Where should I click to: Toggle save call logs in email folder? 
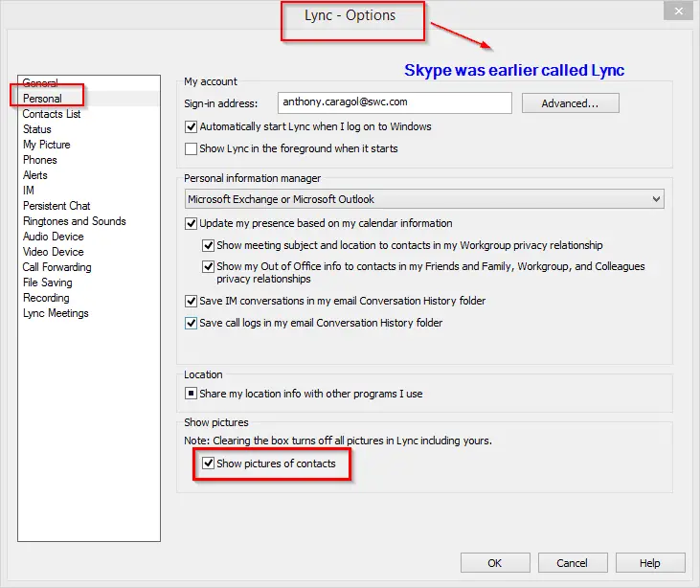(192, 323)
